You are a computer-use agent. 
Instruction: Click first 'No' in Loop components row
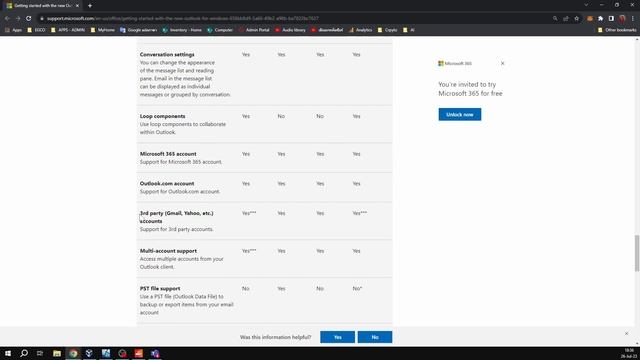point(281,116)
